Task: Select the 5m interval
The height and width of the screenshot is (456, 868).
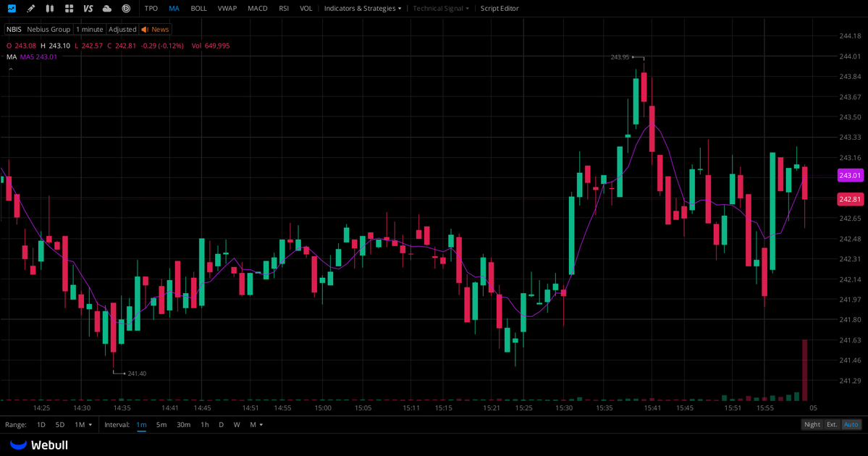Action: (x=161, y=424)
